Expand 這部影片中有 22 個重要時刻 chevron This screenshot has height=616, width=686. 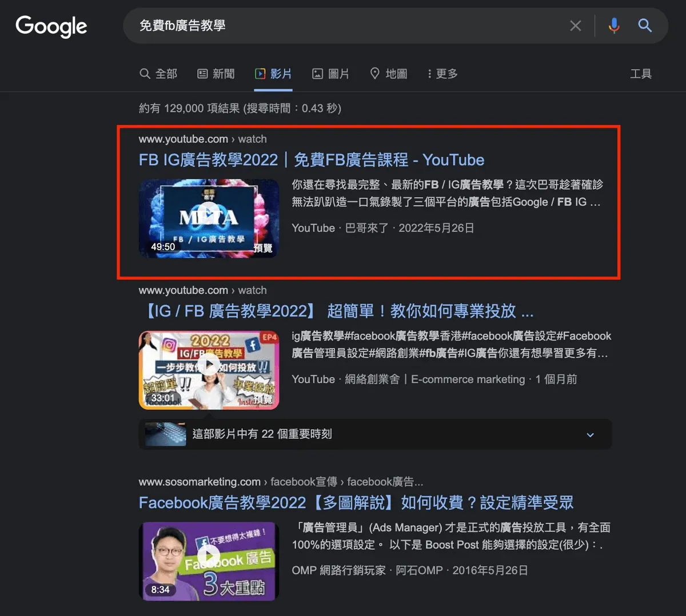pyautogui.click(x=591, y=435)
